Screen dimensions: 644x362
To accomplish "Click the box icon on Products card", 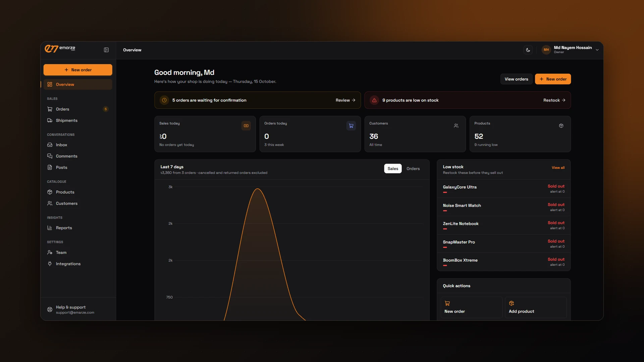I will click(561, 126).
